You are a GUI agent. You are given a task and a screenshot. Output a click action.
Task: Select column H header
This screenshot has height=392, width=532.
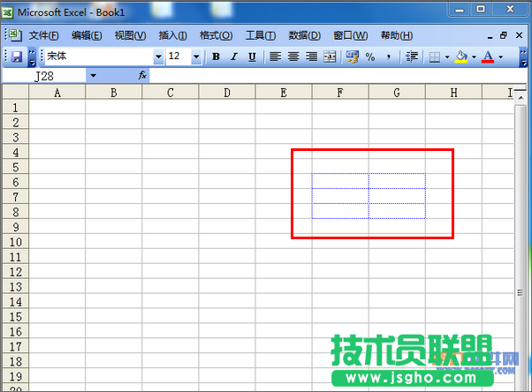(453, 93)
